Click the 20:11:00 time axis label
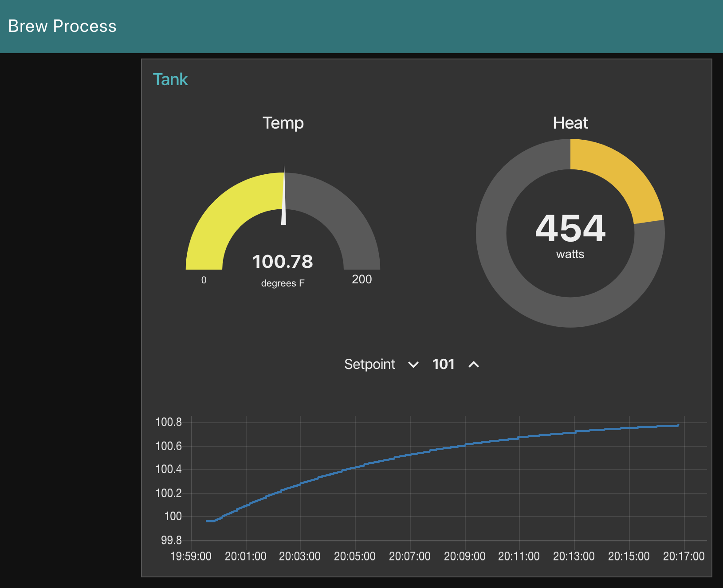The width and height of the screenshot is (723, 588). [519, 556]
